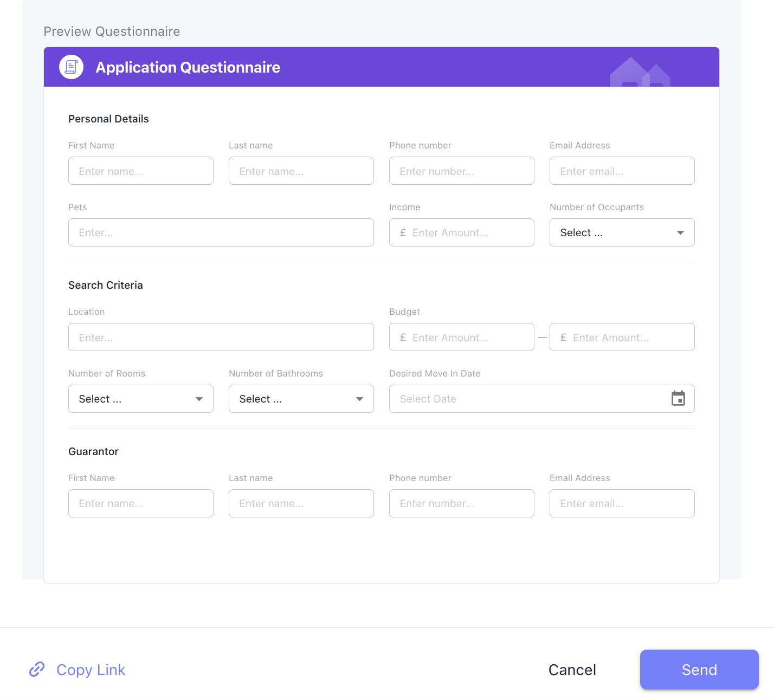Open the Number of Bathrooms dropdown
Image resolution: width=774 pixels, height=700 pixels.
(x=301, y=399)
